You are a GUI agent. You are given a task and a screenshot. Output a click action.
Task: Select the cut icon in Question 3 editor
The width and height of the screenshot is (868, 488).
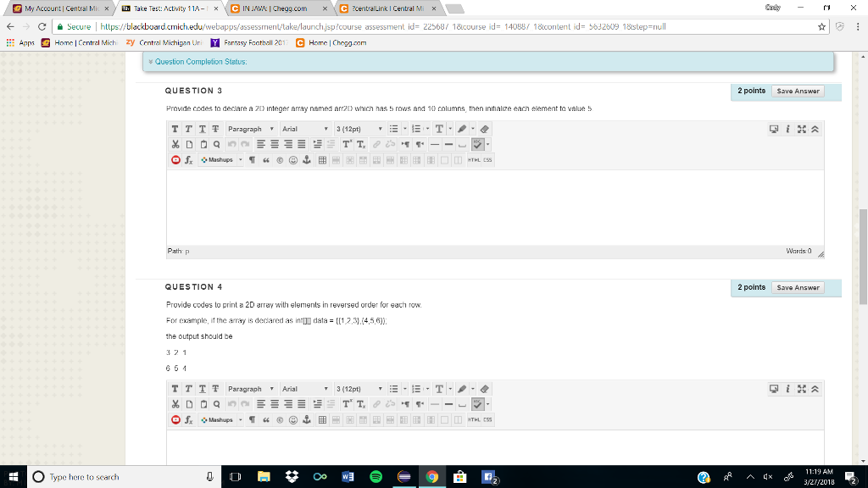175,143
